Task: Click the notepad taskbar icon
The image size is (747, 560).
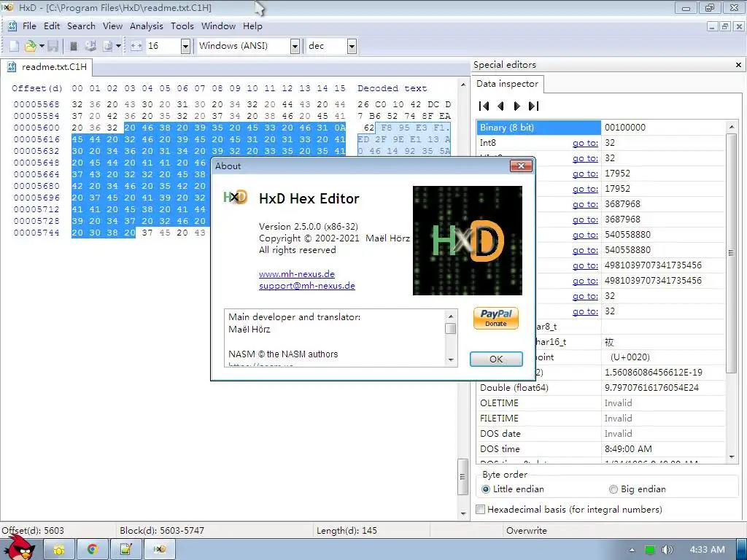Action: (125, 550)
